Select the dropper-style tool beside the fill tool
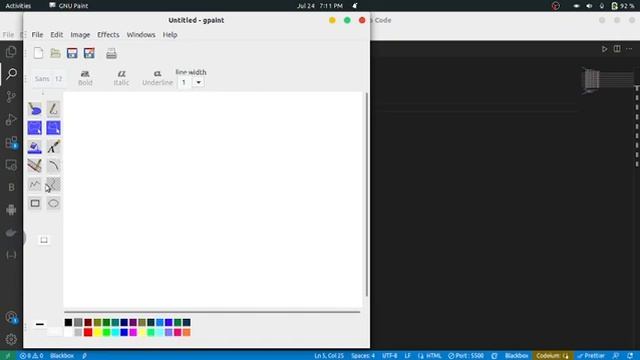The image size is (640, 360). (53, 147)
